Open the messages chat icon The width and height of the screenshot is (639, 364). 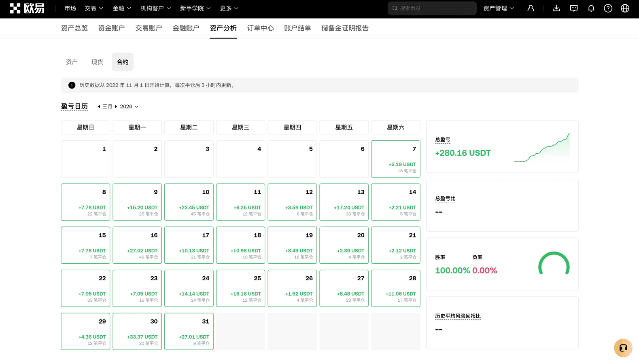574,8
